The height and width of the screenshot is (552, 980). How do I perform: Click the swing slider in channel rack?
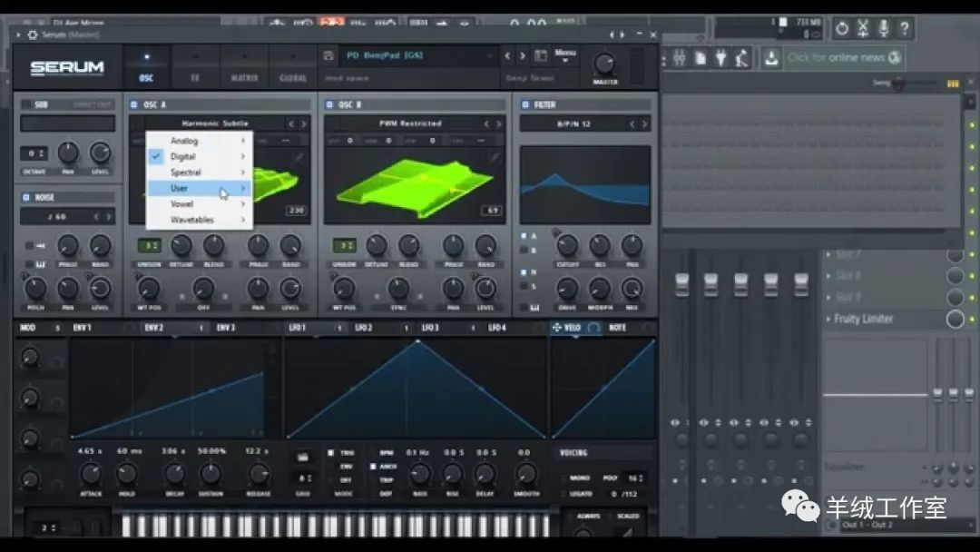[897, 84]
